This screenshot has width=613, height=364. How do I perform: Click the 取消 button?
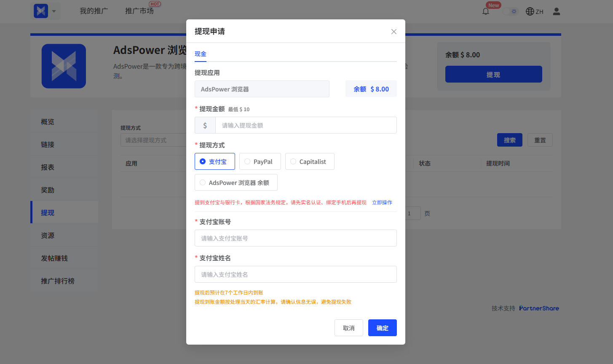[349, 328]
